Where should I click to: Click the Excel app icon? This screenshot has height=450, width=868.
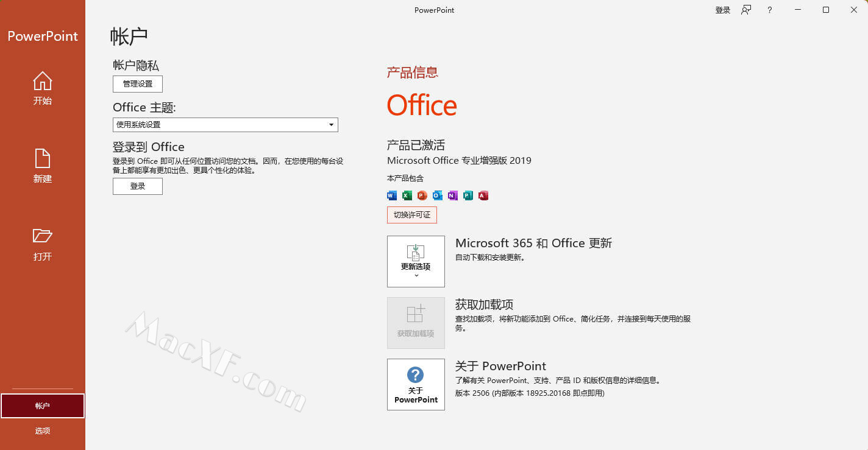(407, 195)
